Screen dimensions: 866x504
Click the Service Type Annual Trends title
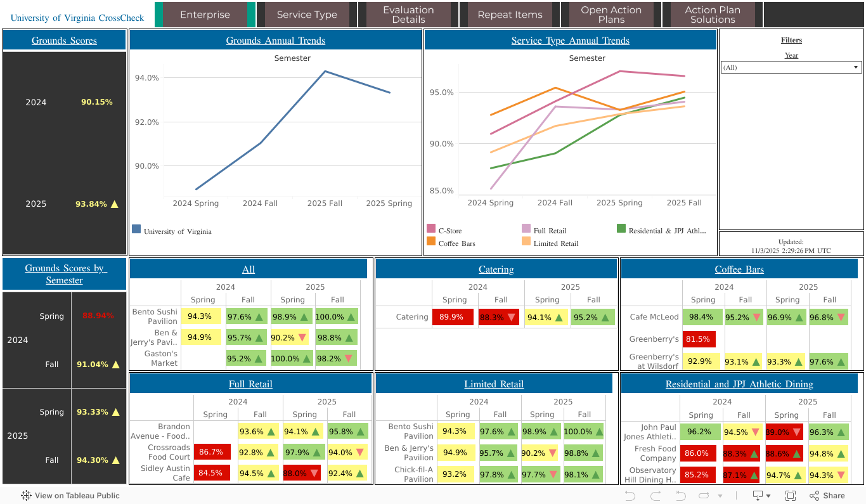pyautogui.click(x=571, y=41)
